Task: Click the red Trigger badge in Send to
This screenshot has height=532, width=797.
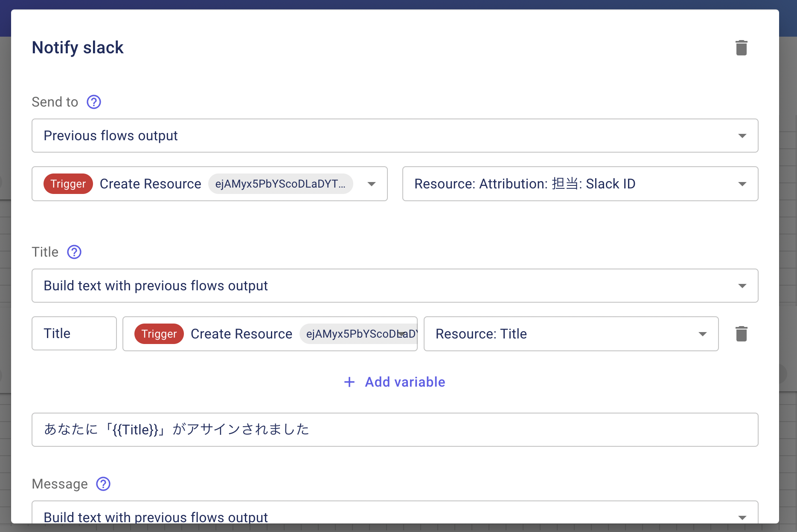Action: [68, 184]
